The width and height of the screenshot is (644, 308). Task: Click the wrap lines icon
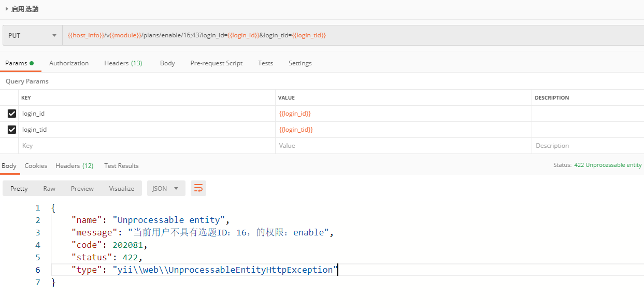click(x=198, y=188)
